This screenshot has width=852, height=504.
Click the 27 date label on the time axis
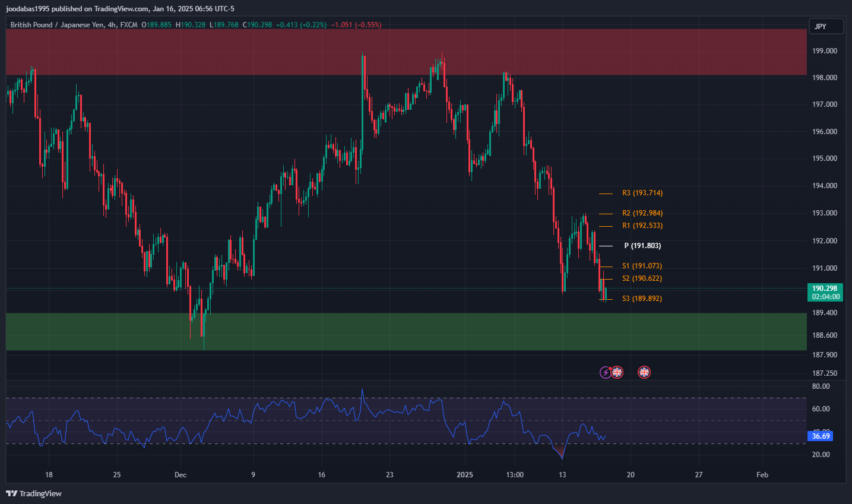[x=699, y=475]
